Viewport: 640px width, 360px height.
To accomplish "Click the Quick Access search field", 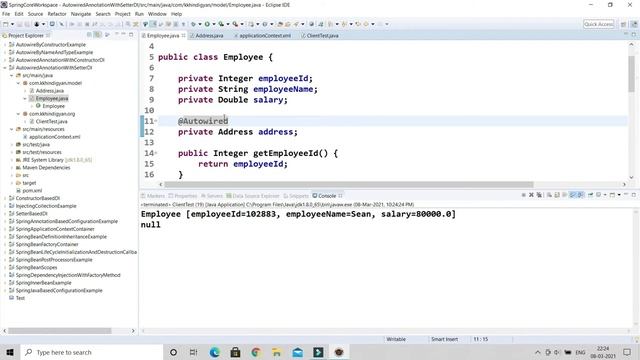I will tap(598, 24).
